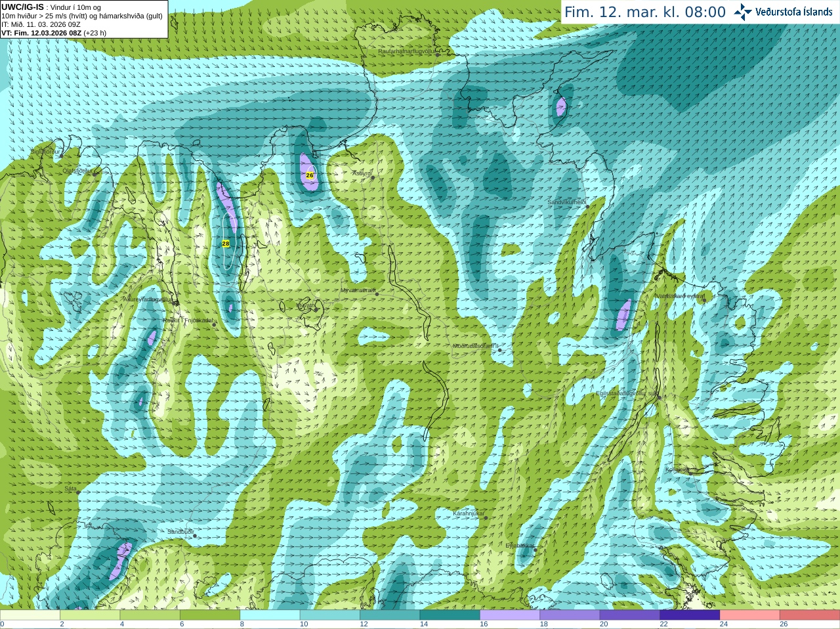Screen dimensions: 840x629
Task: Click the legend scale value 26
Action: [784, 624]
